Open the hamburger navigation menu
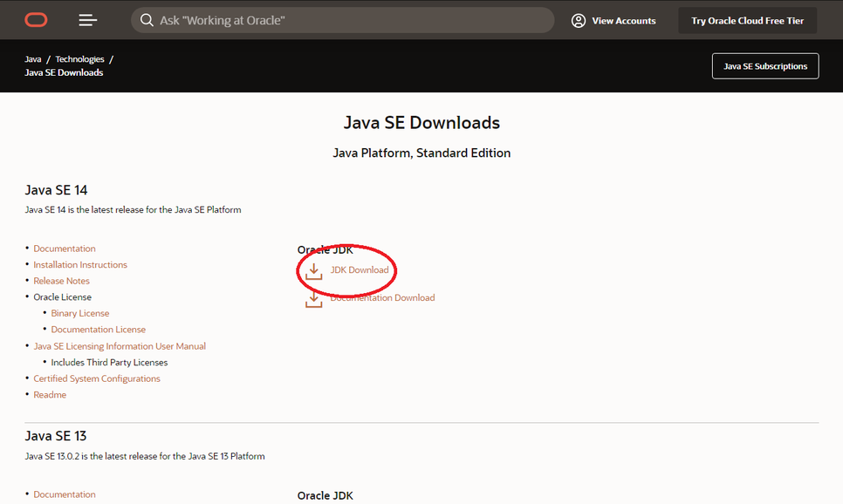843x504 pixels. 87,20
